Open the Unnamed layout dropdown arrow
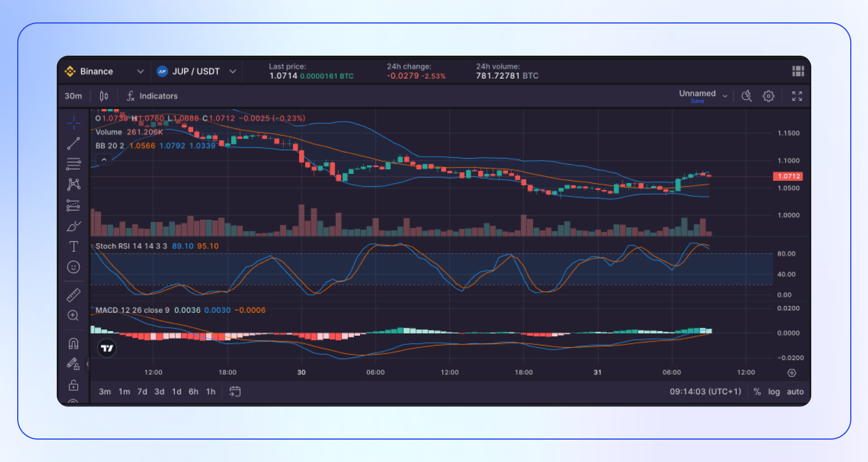 pos(725,96)
